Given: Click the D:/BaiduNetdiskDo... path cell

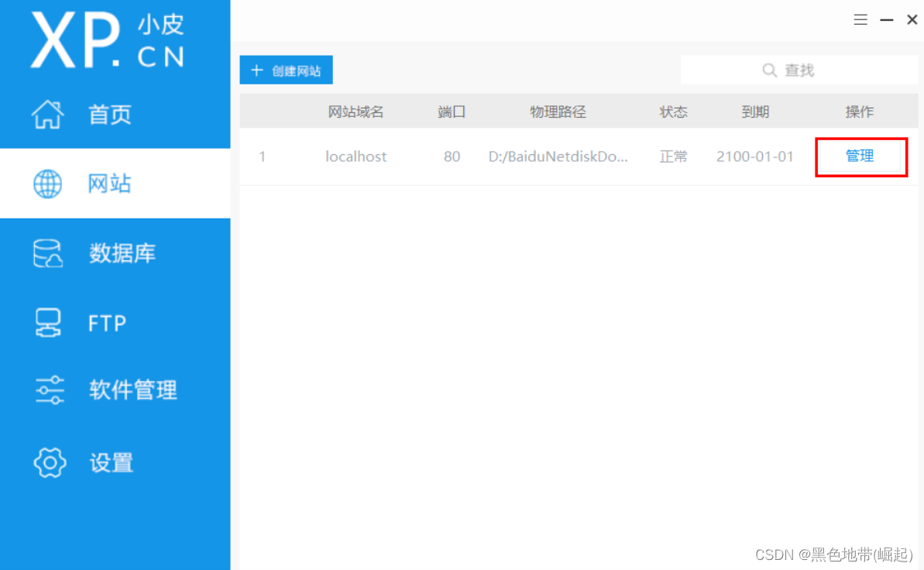Looking at the screenshot, I should (558, 156).
